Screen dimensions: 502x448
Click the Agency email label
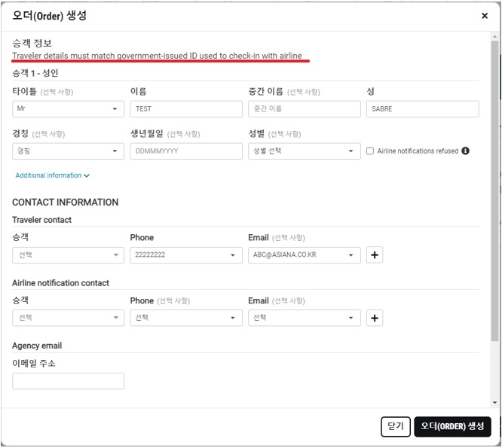37,346
